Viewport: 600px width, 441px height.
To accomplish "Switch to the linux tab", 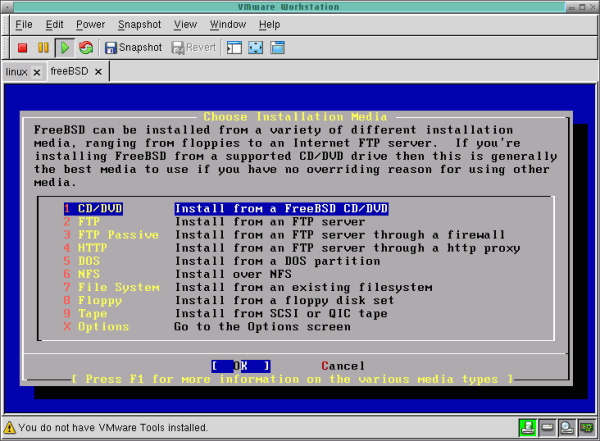I will coord(16,72).
